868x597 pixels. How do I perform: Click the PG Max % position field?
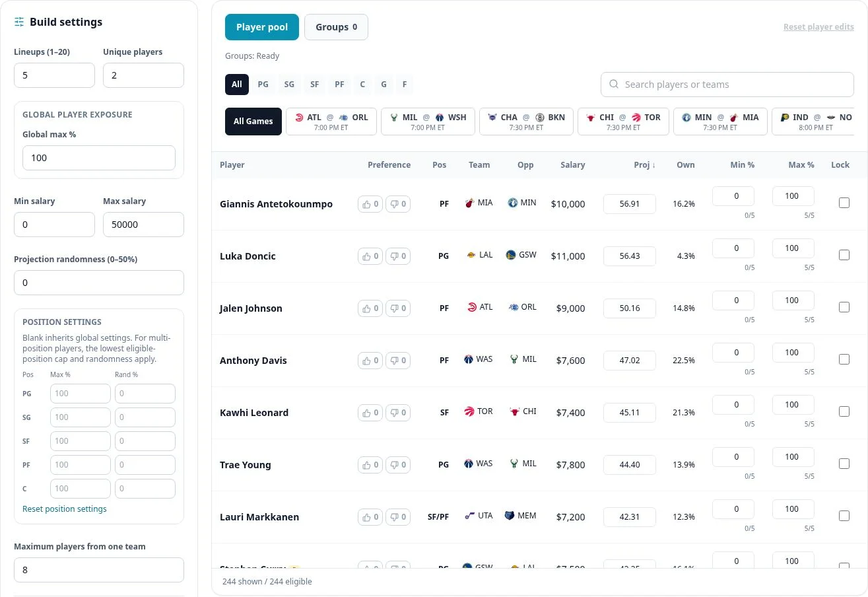(81, 394)
